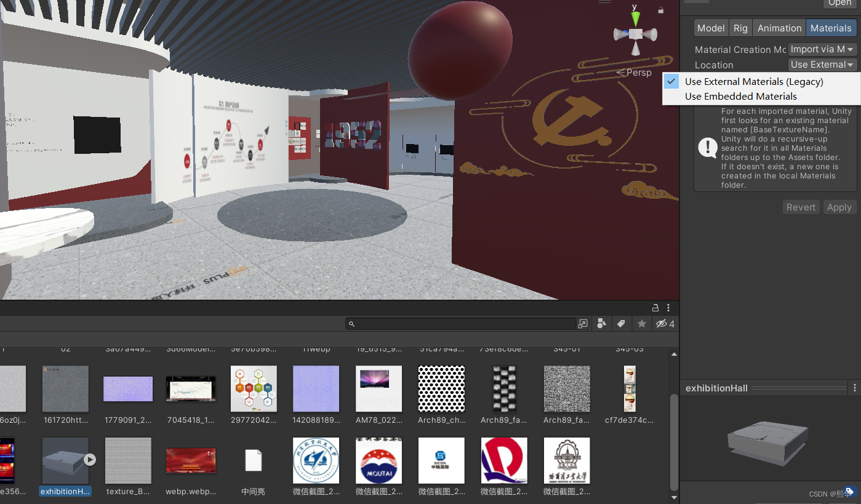Toggle the scene gizmo rotation lock icon

pos(660,10)
